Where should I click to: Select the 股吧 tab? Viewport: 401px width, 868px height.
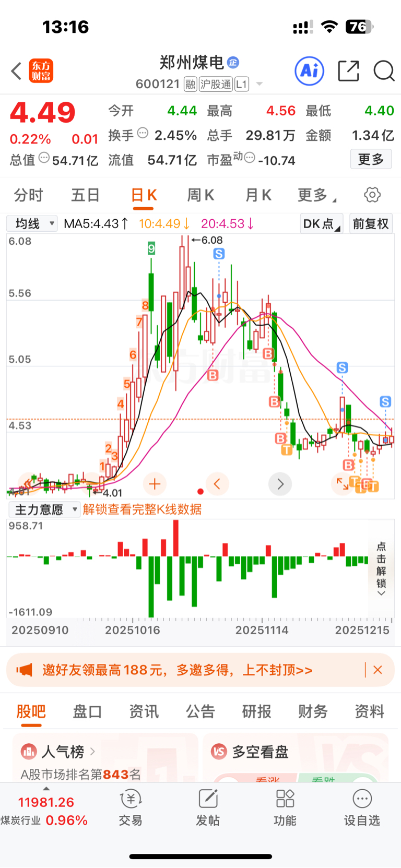tap(31, 711)
